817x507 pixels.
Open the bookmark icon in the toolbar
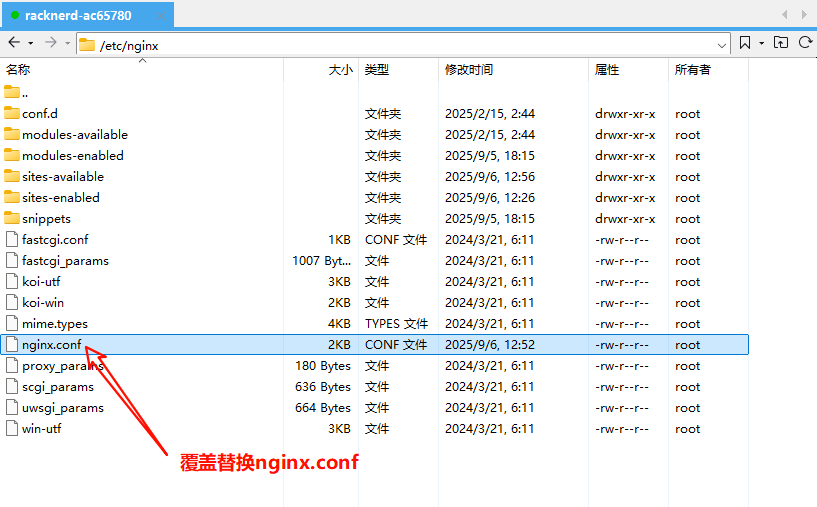pyautogui.click(x=745, y=43)
